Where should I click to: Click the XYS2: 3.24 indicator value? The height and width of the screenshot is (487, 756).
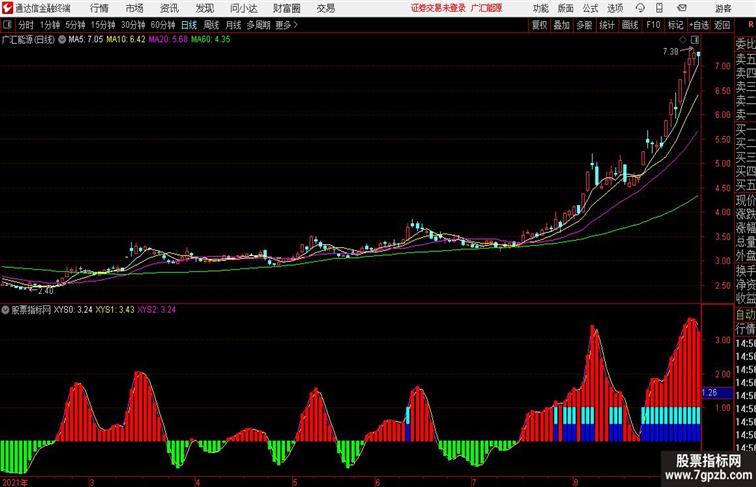click(157, 310)
